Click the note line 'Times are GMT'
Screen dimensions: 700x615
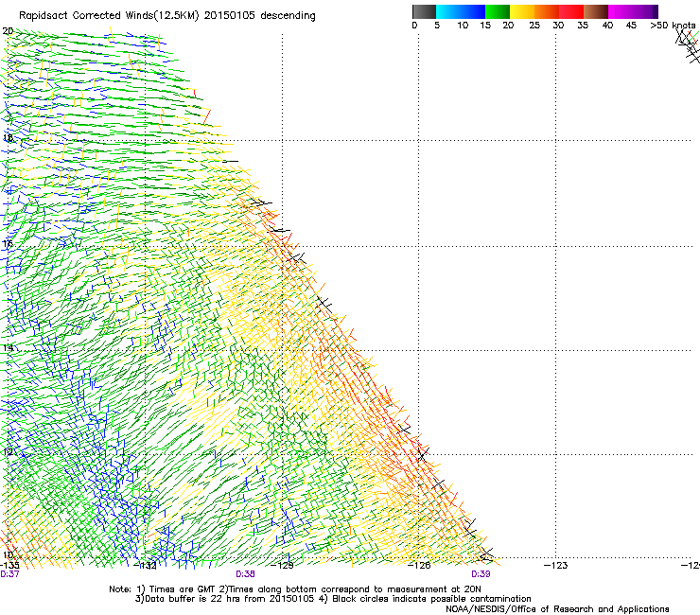pyautogui.click(x=183, y=589)
